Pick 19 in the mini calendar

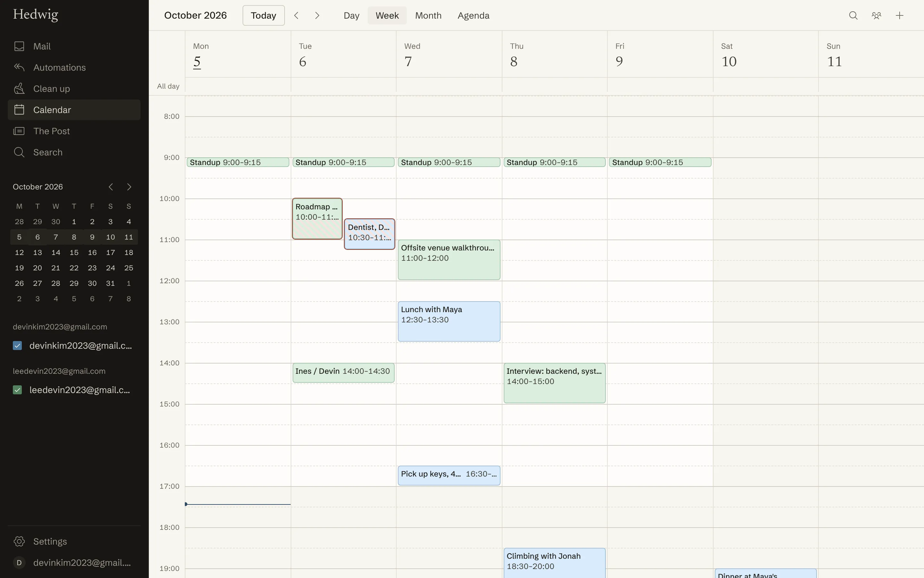tap(19, 268)
